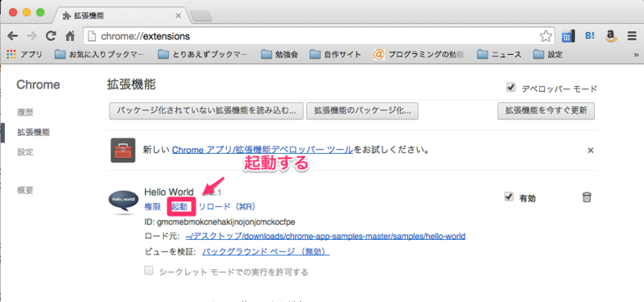Click the 拡張機能 page heading
The height and width of the screenshot is (302, 644).
pyautogui.click(x=131, y=84)
